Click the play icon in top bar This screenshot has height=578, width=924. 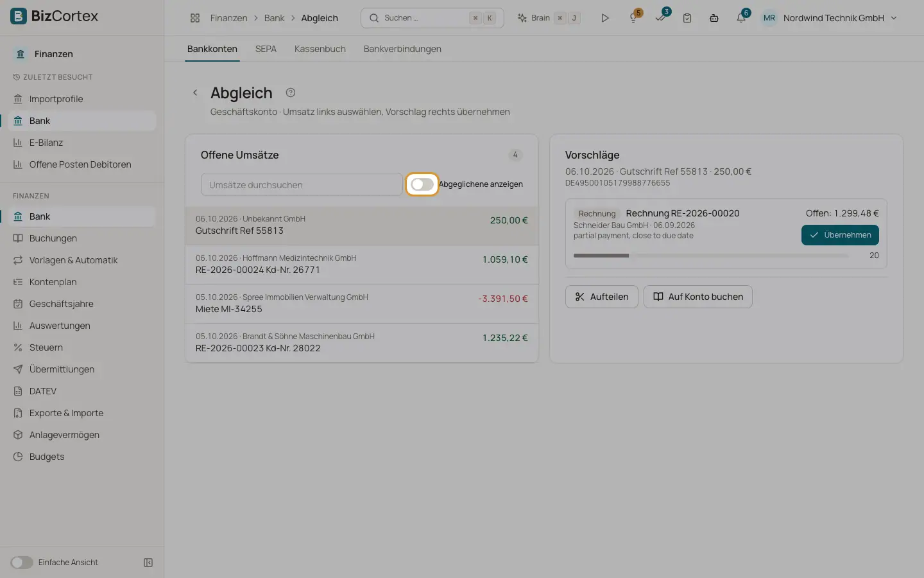click(x=605, y=18)
